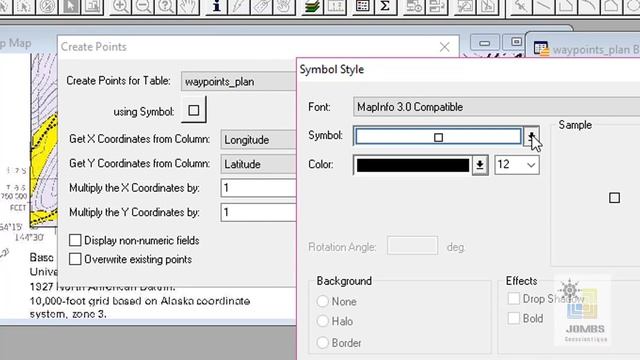Viewport: 640px width, 360px height.
Task: Select the Polygon drawing tool
Action: click(x=611, y=7)
